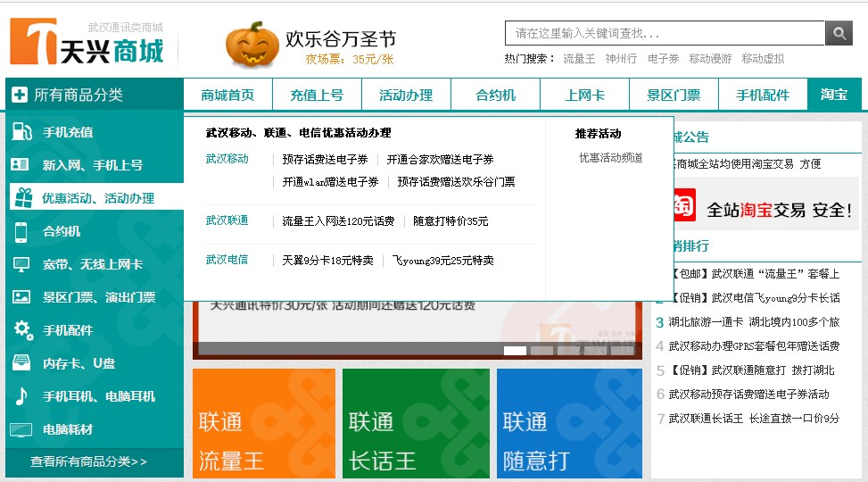Click 流量王入网送120元话费 link

338,221
